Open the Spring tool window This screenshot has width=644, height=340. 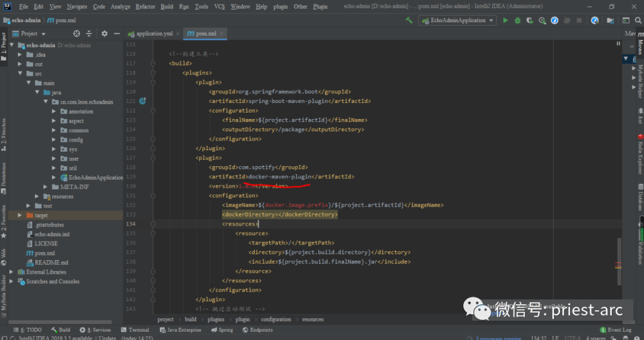[222, 330]
